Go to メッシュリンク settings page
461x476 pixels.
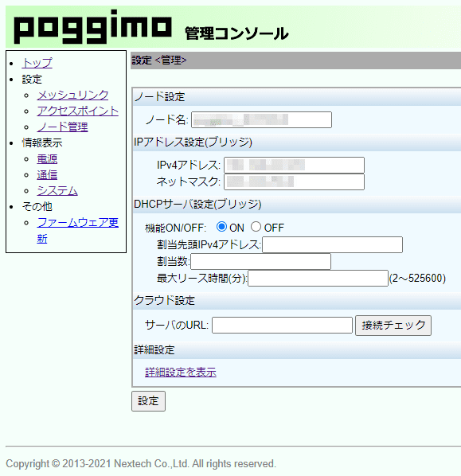(72, 95)
